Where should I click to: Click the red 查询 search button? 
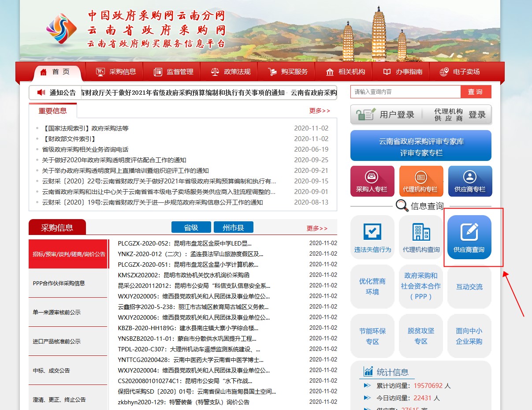pyautogui.click(x=476, y=92)
